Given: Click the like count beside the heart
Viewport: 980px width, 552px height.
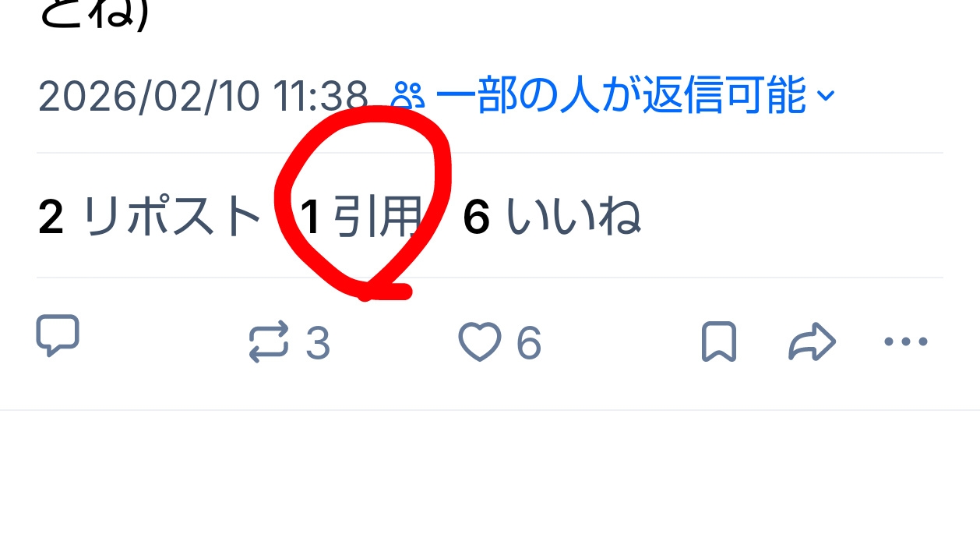Looking at the screenshot, I should (528, 344).
